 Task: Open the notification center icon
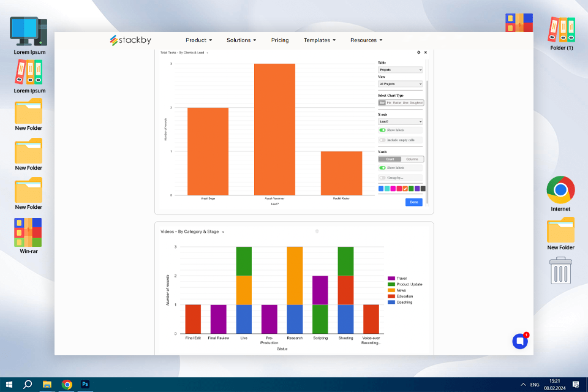pyautogui.click(x=576, y=385)
